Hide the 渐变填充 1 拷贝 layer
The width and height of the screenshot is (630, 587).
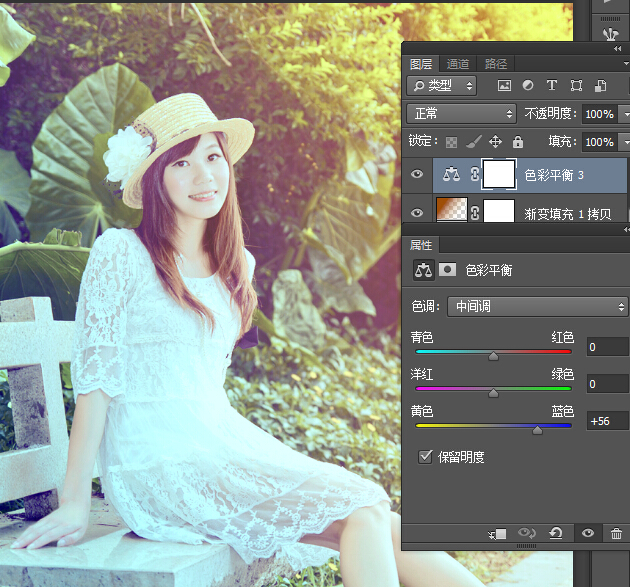pos(417,212)
